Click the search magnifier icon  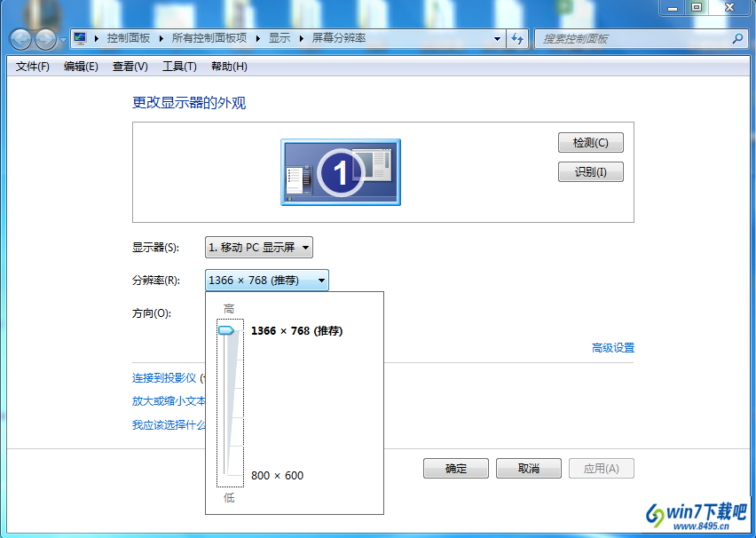[x=737, y=38]
